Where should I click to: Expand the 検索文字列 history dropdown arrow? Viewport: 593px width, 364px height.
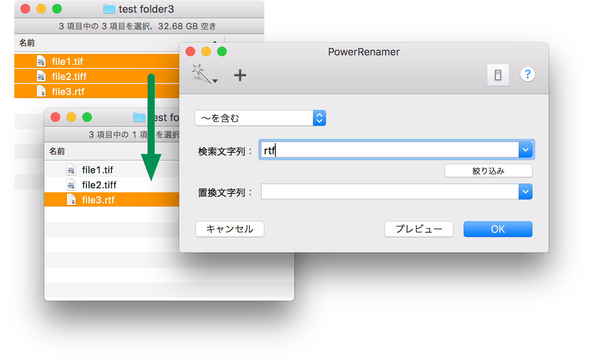(x=525, y=150)
